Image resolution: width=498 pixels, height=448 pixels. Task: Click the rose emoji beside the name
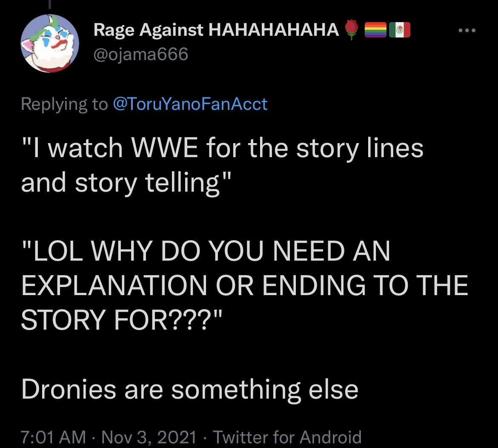click(x=351, y=29)
